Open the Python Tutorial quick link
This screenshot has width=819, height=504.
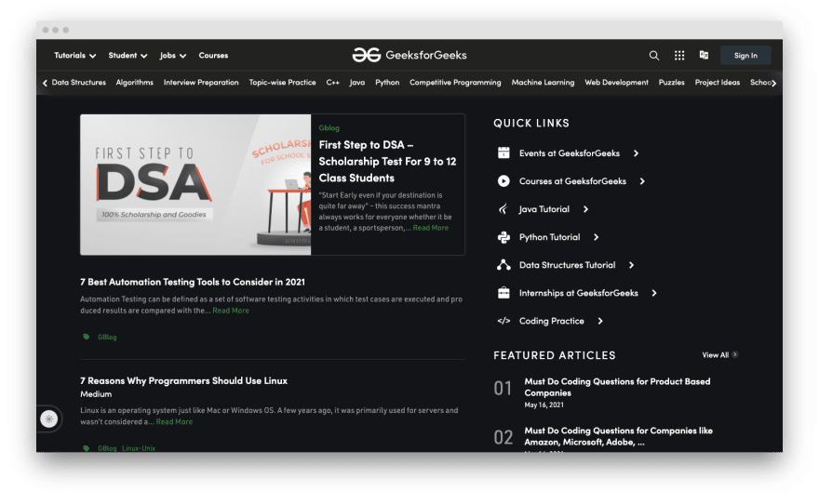pos(549,237)
